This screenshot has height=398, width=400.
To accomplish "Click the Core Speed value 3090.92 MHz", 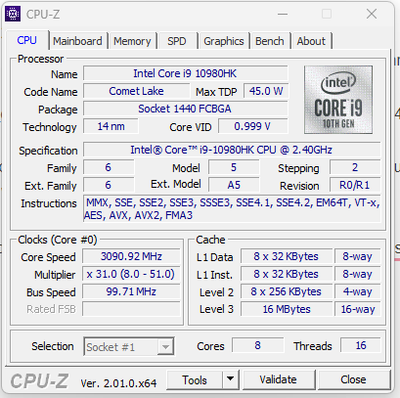I will 131,256.
